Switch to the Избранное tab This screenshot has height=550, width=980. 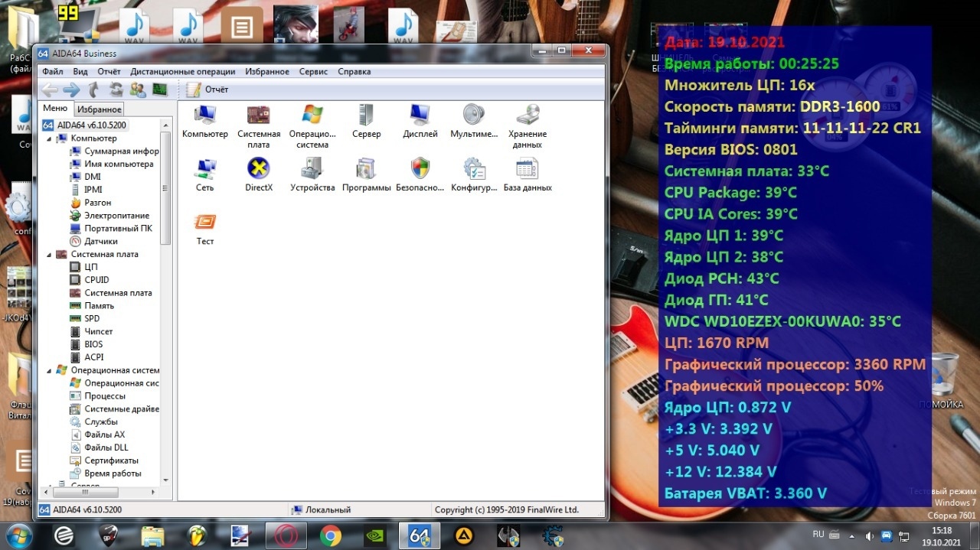point(100,109)
